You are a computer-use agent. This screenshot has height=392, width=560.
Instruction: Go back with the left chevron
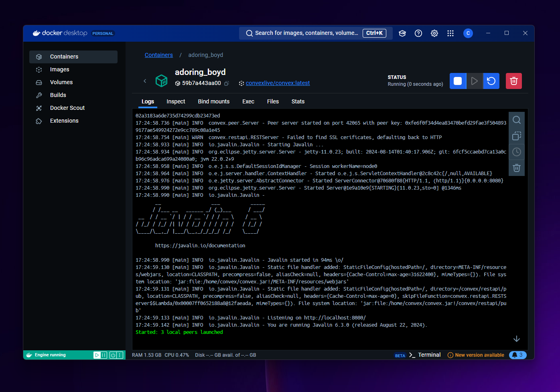click(145, 81)
